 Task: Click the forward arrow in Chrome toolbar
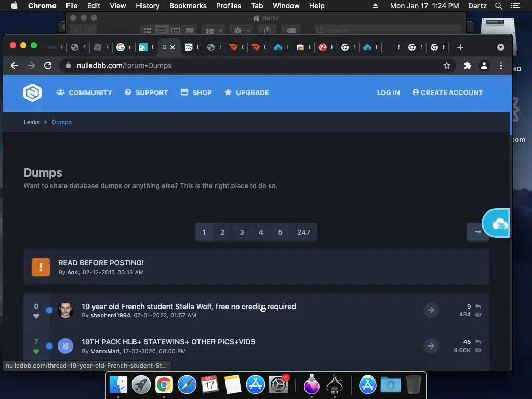tap(31, 65)
